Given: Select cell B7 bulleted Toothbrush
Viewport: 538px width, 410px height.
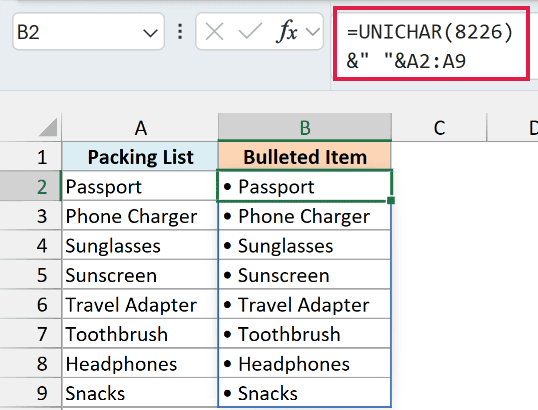Looking at the screenshot, I should tap(305, 334).
